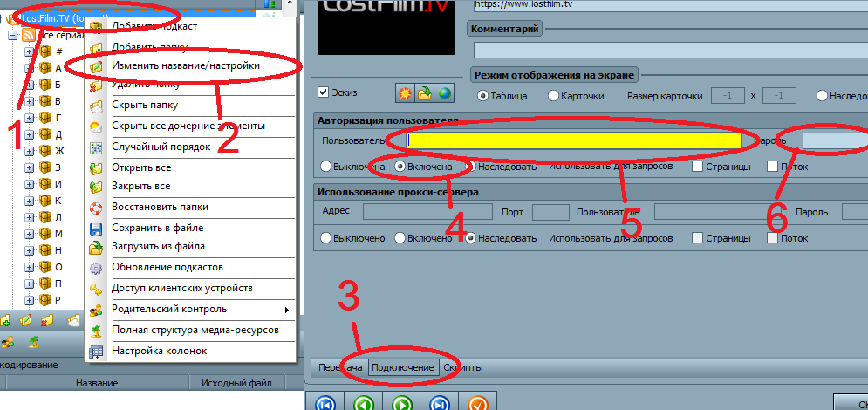
Task: Toggle the Эскиз checkbox
Action: [x=324, y=92]
